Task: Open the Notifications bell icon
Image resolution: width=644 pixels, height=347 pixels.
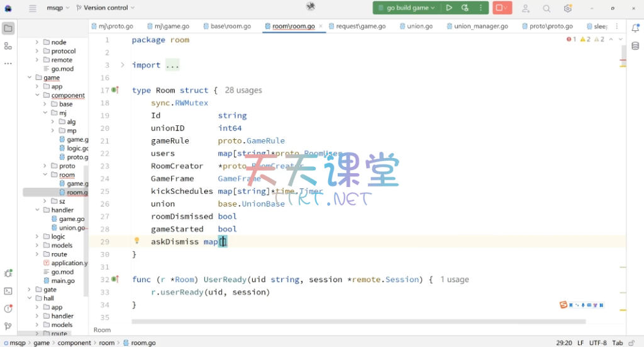Action: coord(635,28)
